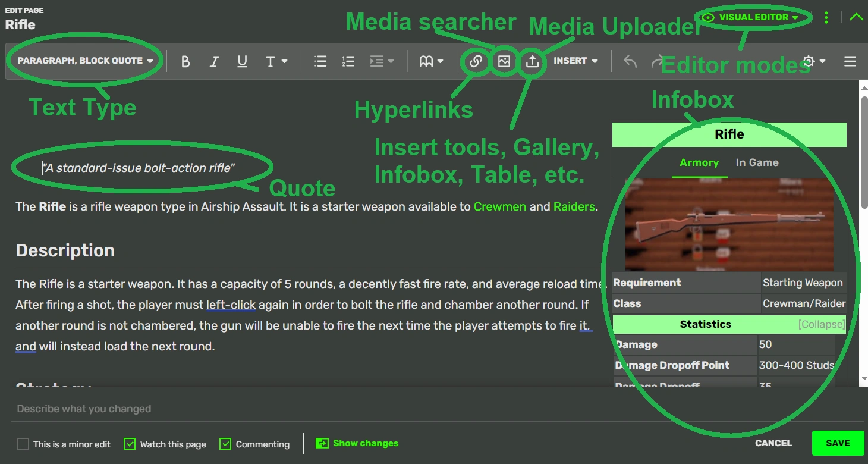Switch to the In Game infobox tab
Viewport: 868px width, 464px height.
point(757,162)
